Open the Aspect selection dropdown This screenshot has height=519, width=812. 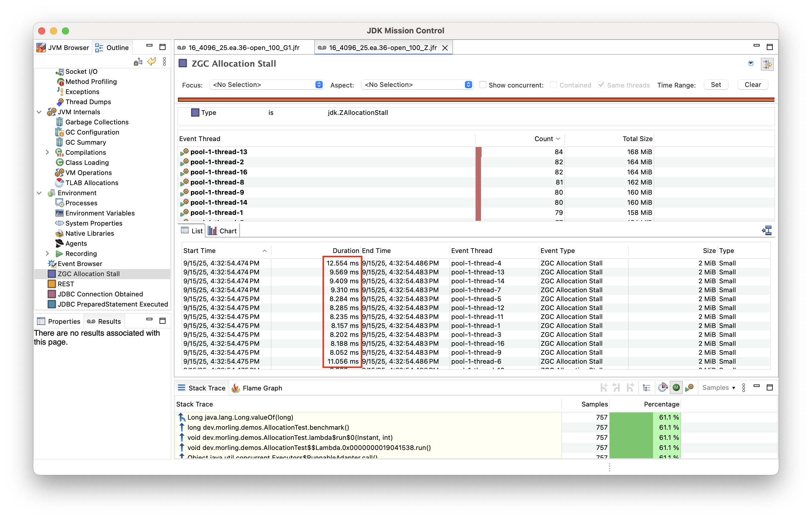tap(417, 85)
